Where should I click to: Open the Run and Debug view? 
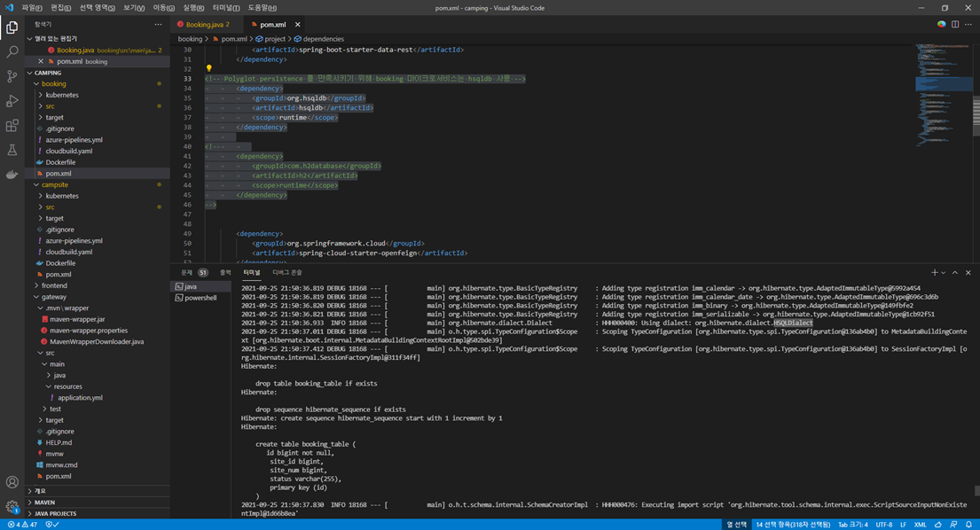coord(12,101)
